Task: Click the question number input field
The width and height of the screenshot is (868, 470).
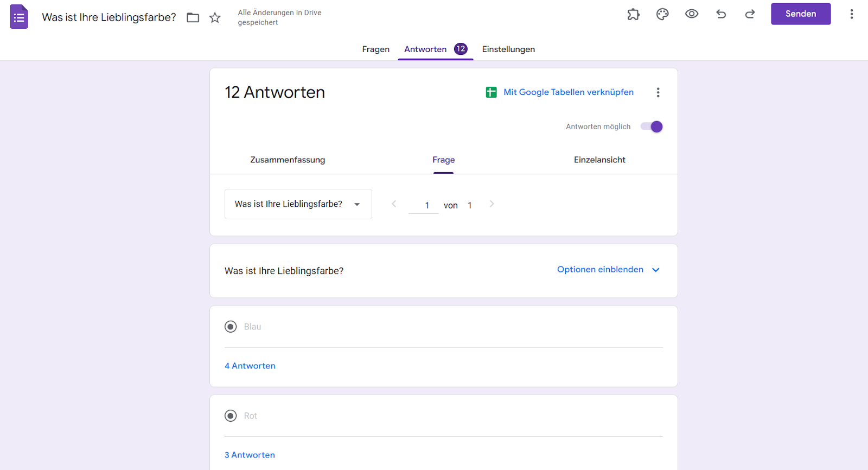Action: (424, 205)
